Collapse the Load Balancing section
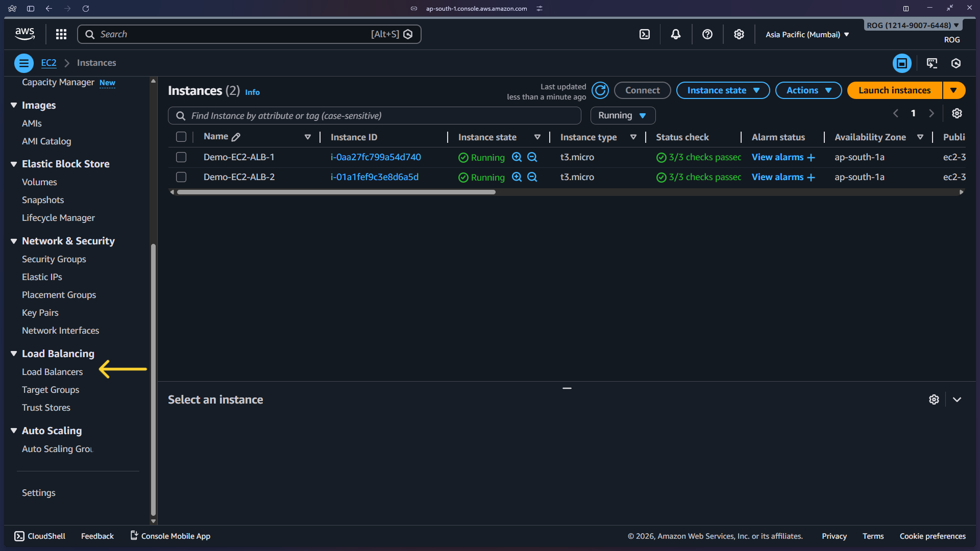This screenshot has width=980, height=551. (14, 354)
